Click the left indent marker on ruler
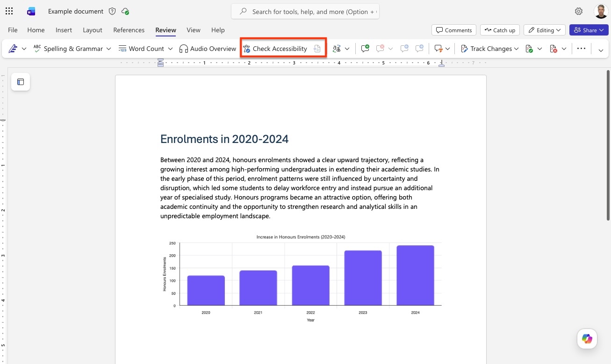The image size is (611, 364). click(160, 63)
